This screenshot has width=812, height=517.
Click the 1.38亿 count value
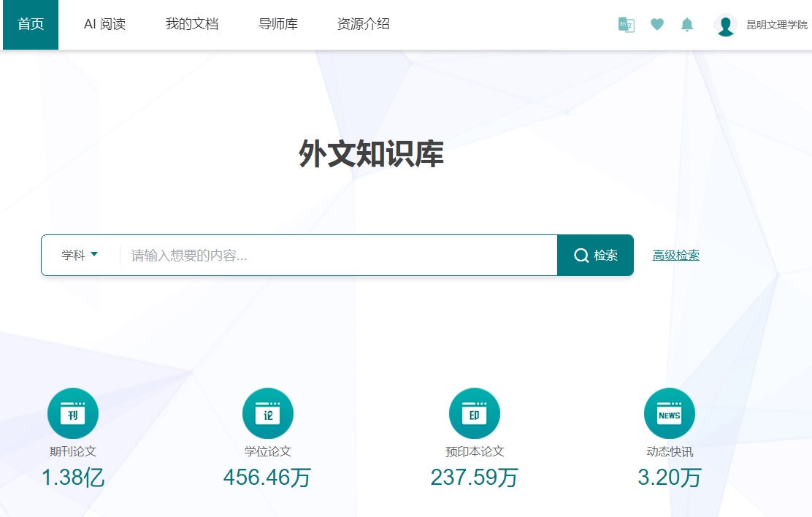[x=73, y=478]
